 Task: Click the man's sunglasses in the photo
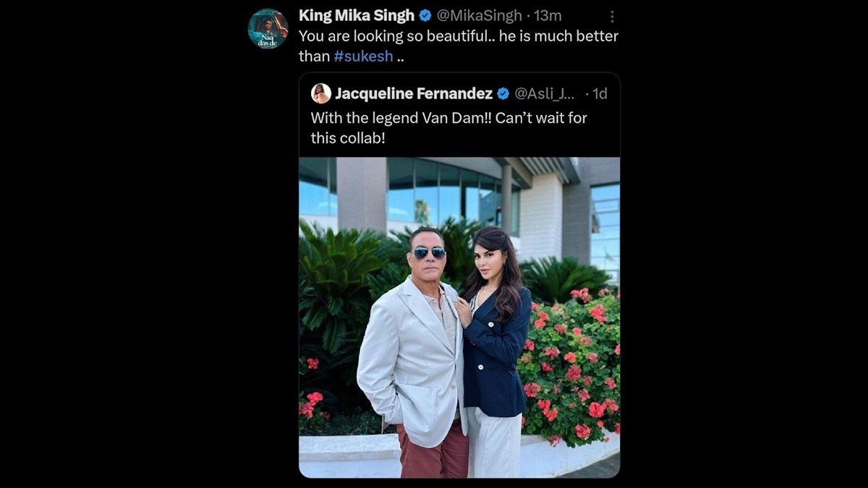click(429, 252)
